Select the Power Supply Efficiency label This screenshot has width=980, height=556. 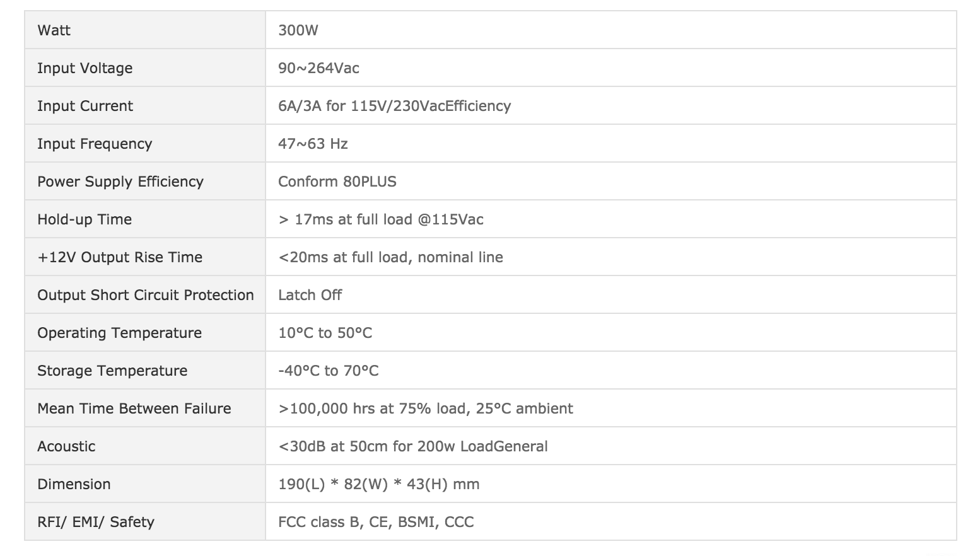120,182
